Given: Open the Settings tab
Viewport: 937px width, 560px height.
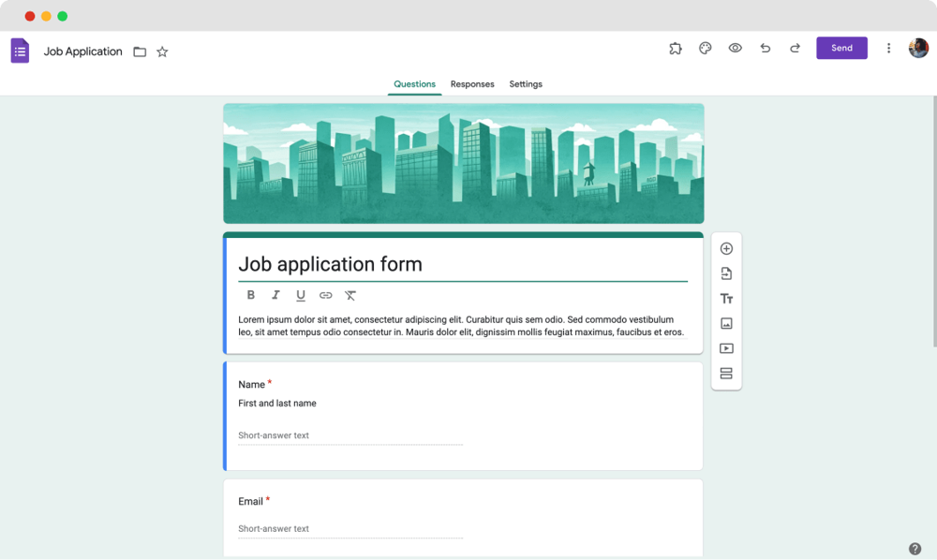Looking at the screenshot, I should click(x=526, y=84).
